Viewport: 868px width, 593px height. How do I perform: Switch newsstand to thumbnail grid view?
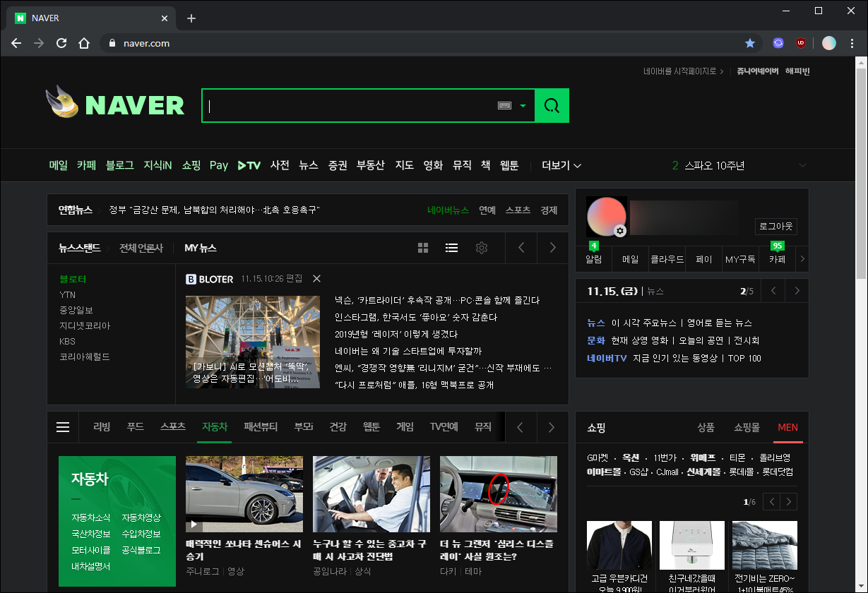tap(423, 248)
